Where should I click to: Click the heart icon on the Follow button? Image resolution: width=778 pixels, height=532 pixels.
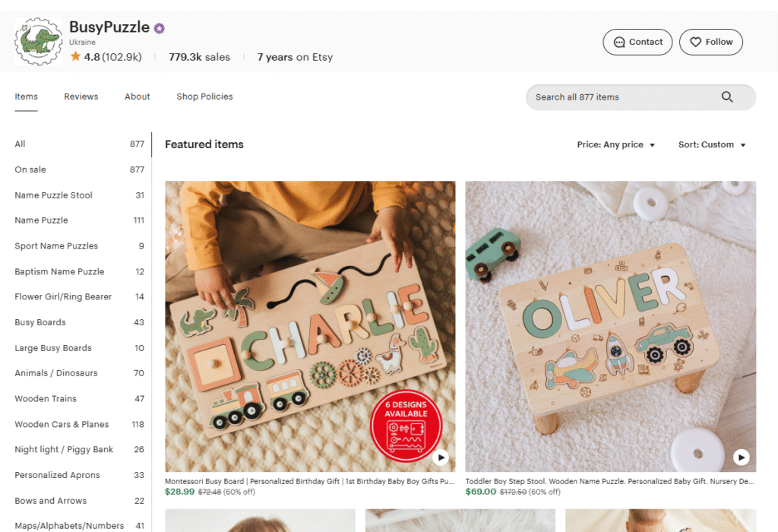[x=696, y=43]
